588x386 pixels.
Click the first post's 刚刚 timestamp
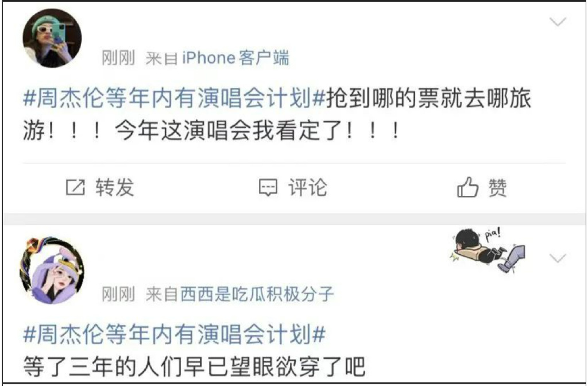[118, 58]
